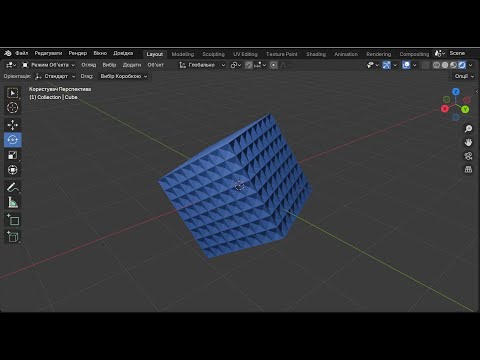Switch to the Layout workspace tab
Image resolution: width=480 pixels, height=360 pixels.
pyautogui.click(x=155, y=54)
